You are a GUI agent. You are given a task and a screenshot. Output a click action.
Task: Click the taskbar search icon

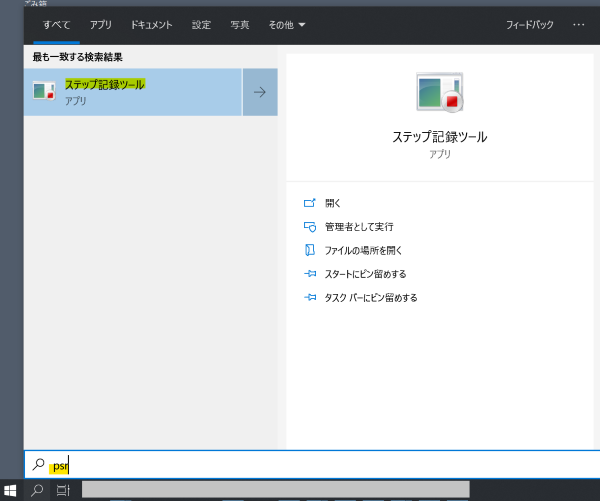pyautogui.click(x=37, y=490)
